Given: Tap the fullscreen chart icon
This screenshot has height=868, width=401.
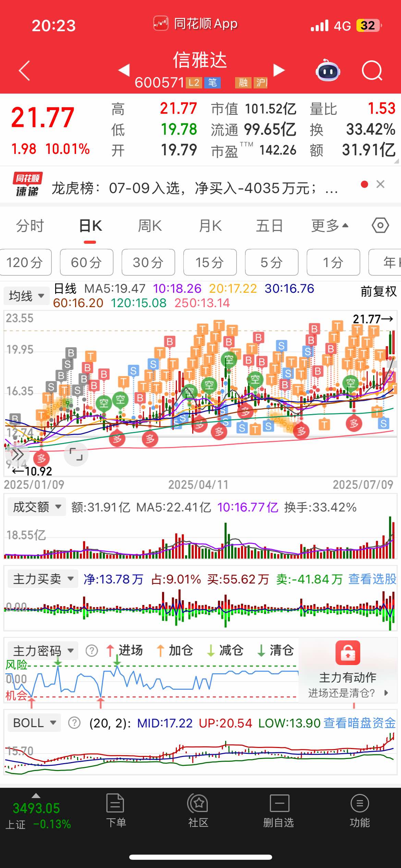Looking at the screenshot, I should coord(76,454).
